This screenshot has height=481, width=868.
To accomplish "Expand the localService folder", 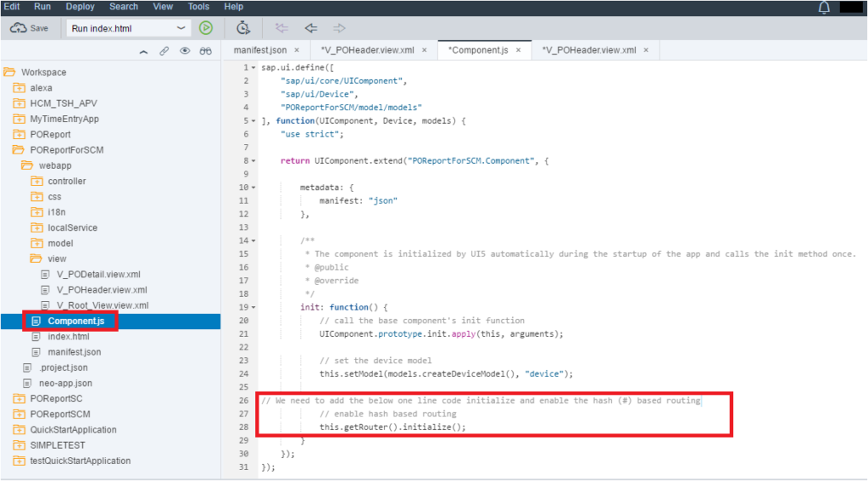I will (37, 227).
